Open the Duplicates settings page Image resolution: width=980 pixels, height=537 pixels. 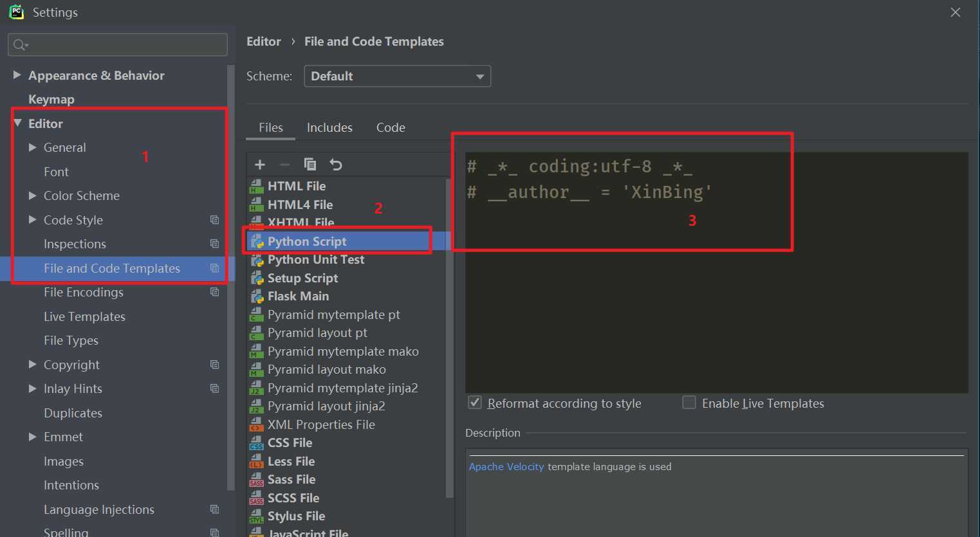73,413
